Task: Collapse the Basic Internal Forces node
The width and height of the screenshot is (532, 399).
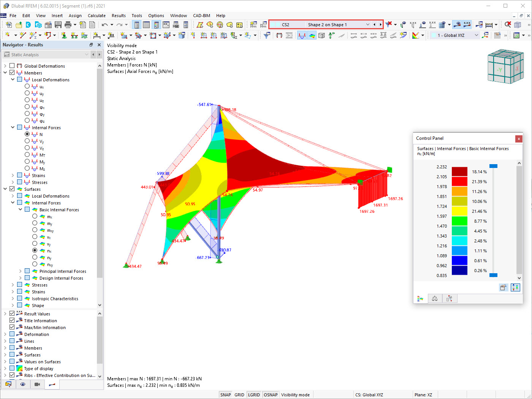Action: (21, 209)
